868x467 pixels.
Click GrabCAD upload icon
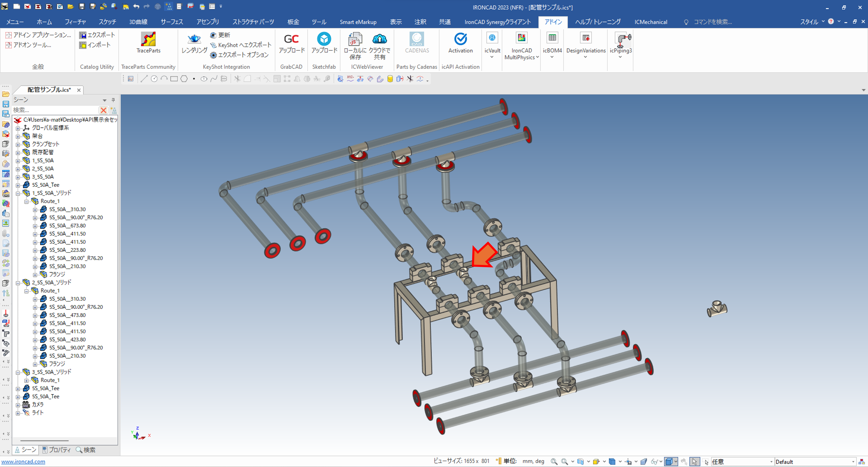[x=291, y=39]
